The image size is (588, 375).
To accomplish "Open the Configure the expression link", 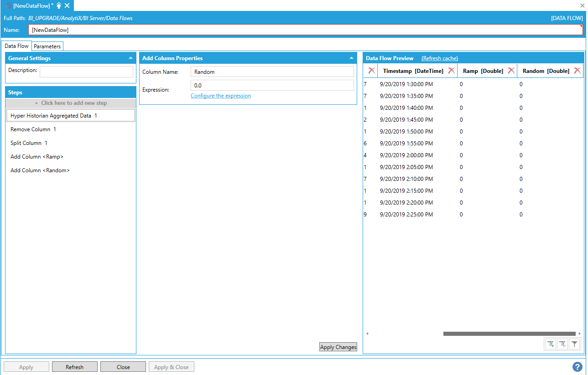I will (x=221, y=96).
